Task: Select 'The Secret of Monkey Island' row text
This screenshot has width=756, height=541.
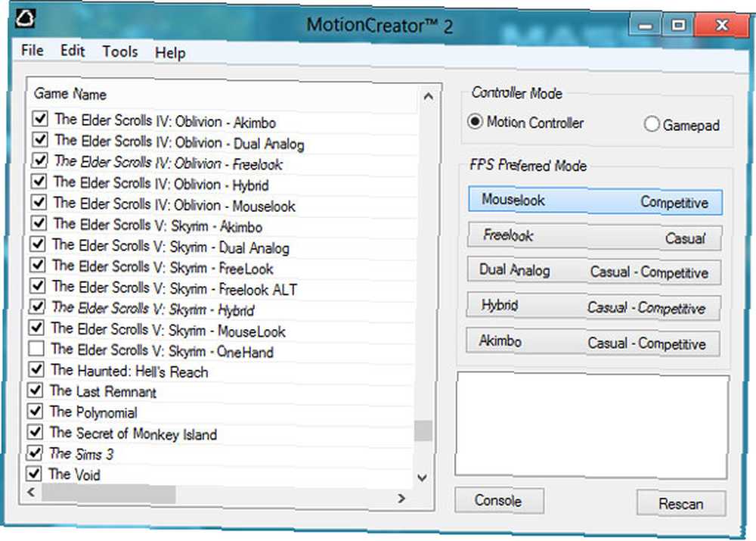Action: click(x=134, y=434)
